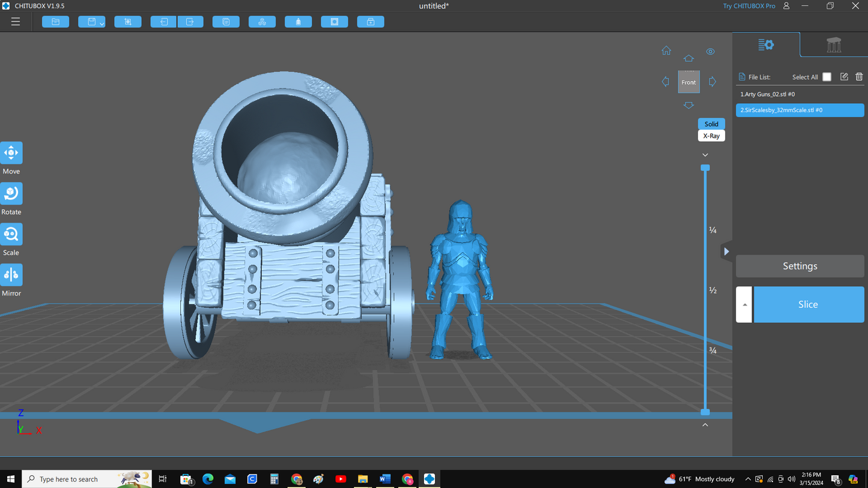Open the weather widget 61°F Mostly cloudy
The image size is (868, 488).
click(x=700, y=479)
